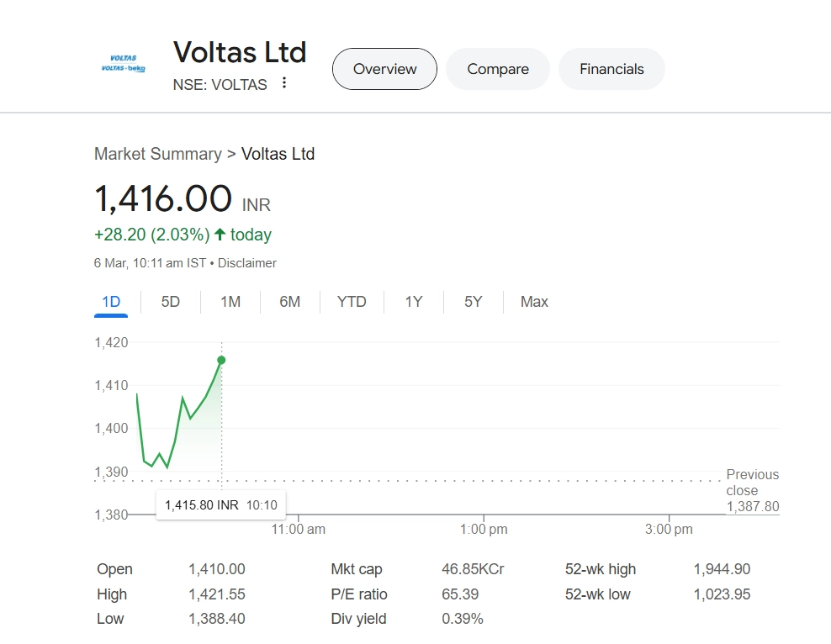Click the Previous close label
This screenshot has width=831, height=644.
[x=752, y=483]
